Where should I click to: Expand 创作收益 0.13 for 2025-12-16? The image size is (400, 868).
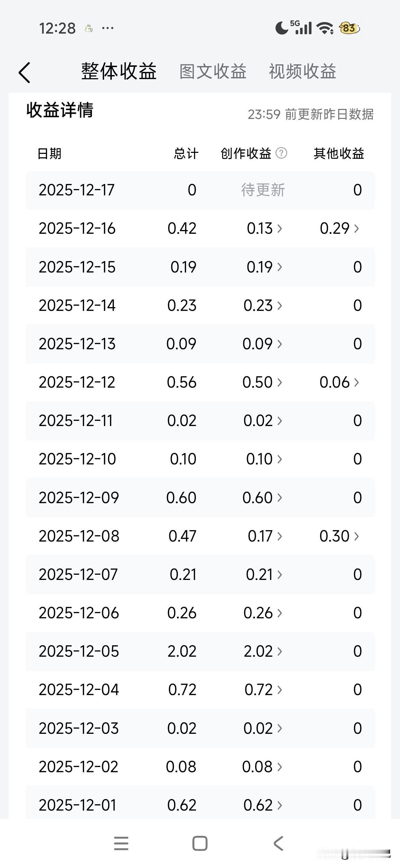(x=264, y=228)
